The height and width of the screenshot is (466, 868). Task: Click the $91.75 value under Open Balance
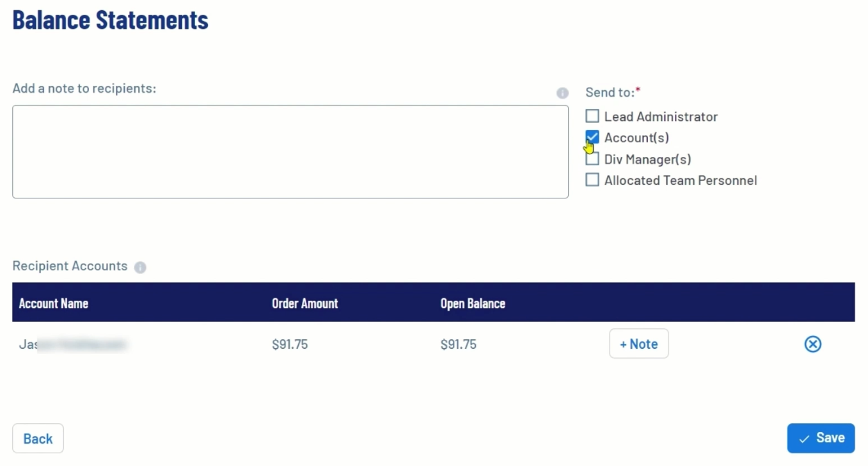(x=458, y=345)
